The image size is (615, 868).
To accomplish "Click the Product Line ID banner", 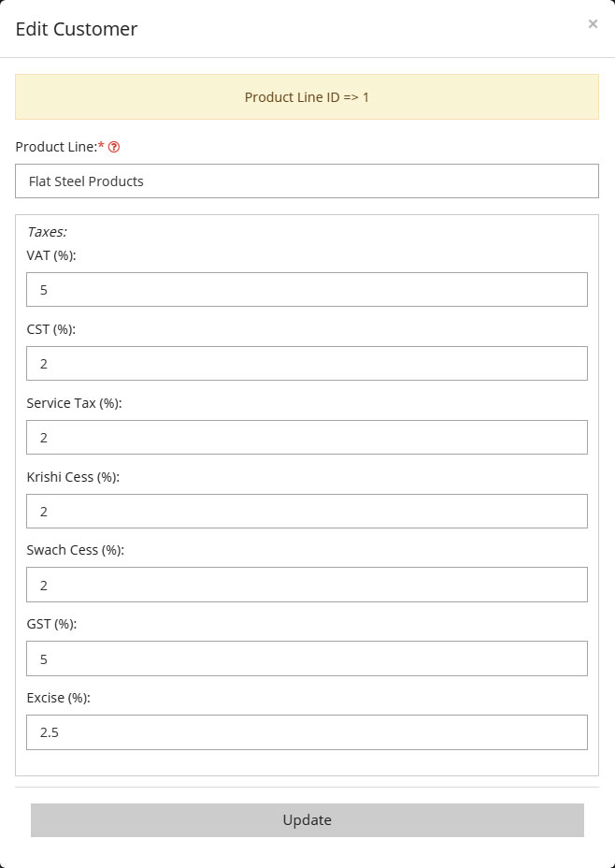I will 307,97.
